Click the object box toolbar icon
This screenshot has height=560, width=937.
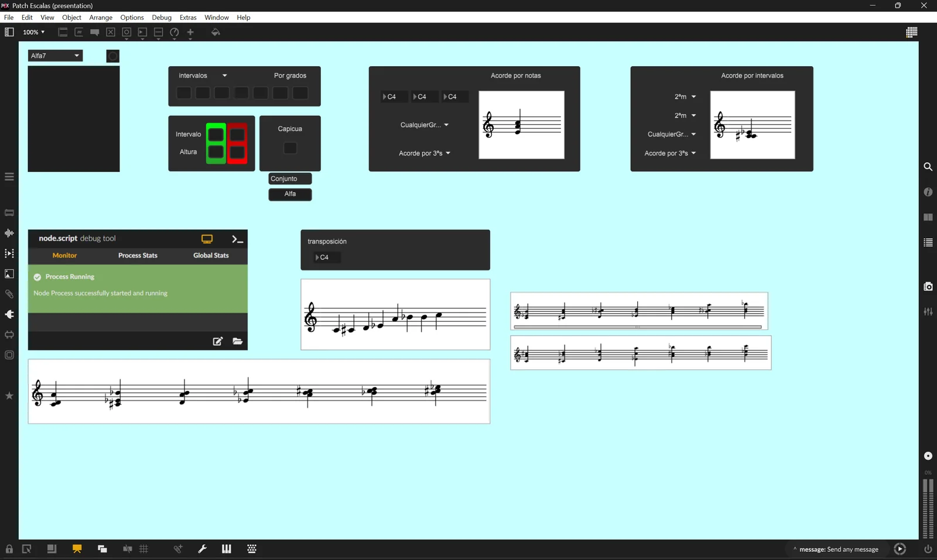click(63, 32)
